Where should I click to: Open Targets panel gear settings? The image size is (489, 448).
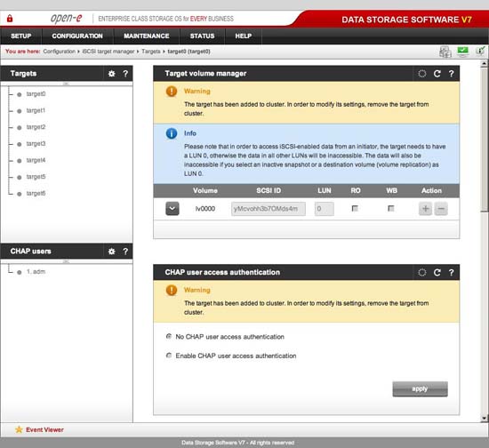pos(111,74)
